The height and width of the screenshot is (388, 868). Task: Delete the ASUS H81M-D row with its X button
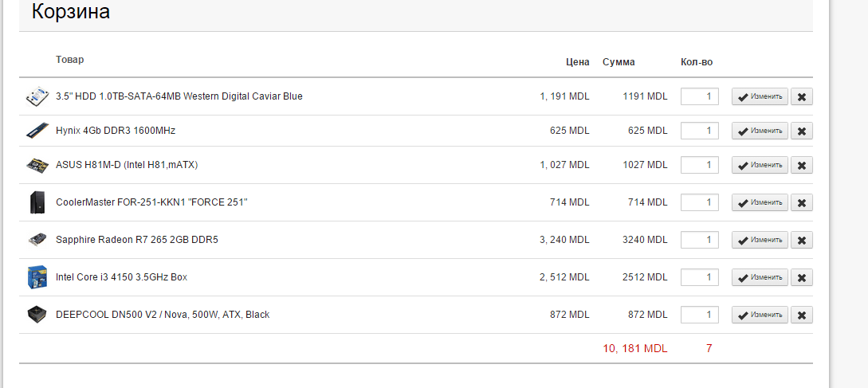point(802,165)
